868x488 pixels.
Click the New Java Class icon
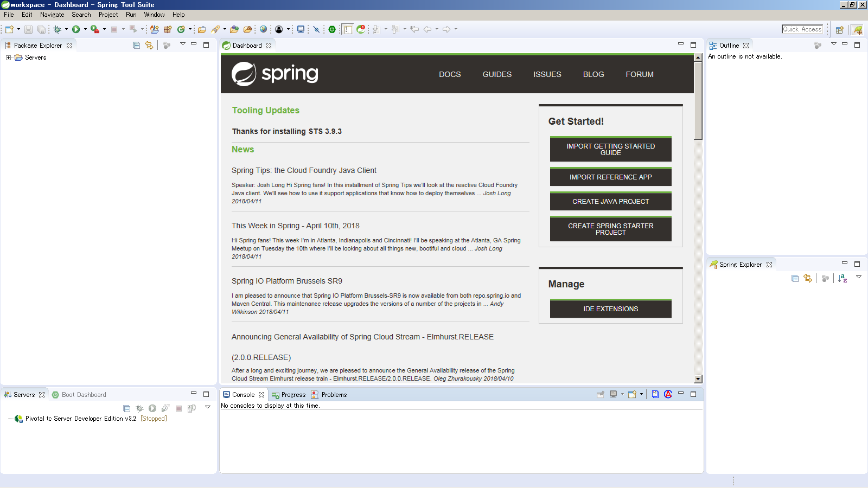coord(181,29)
